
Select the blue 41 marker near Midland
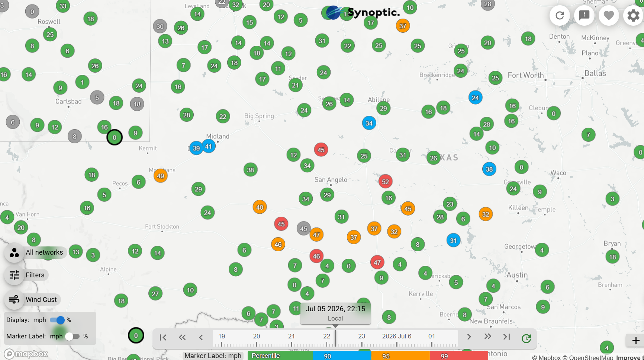[209, 146]
